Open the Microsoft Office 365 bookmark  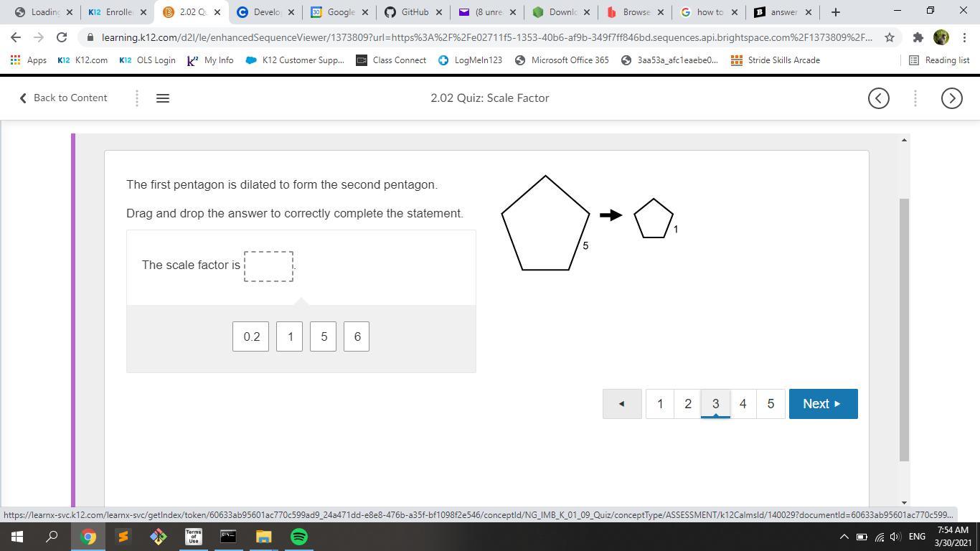tap(562, 60)
